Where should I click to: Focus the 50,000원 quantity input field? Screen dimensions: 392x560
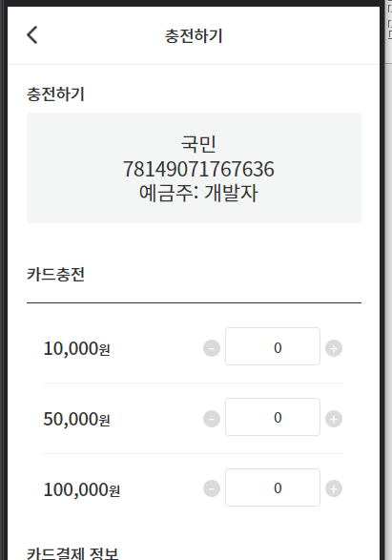pos(273,417)
